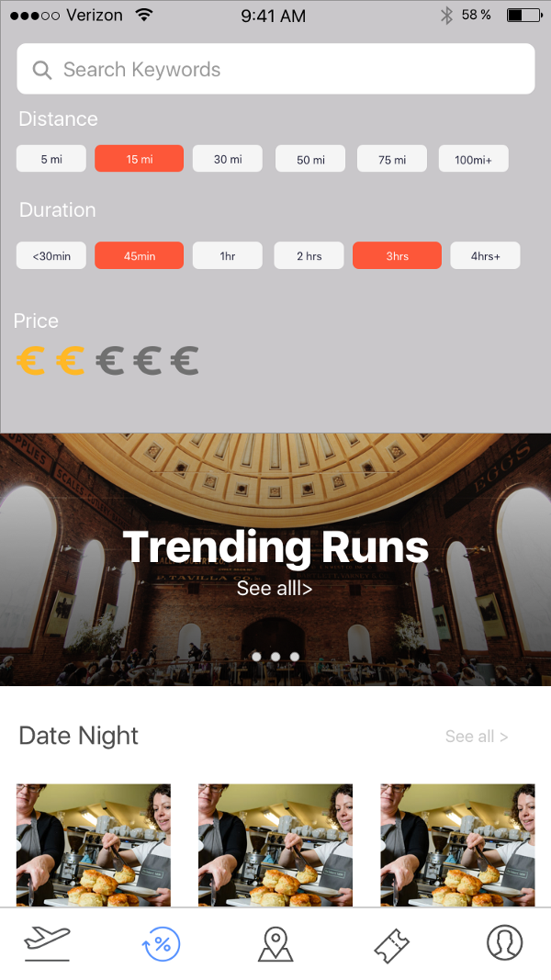551x980 pixels.
Task: Select the first yellow euro price
Action: 30,361
